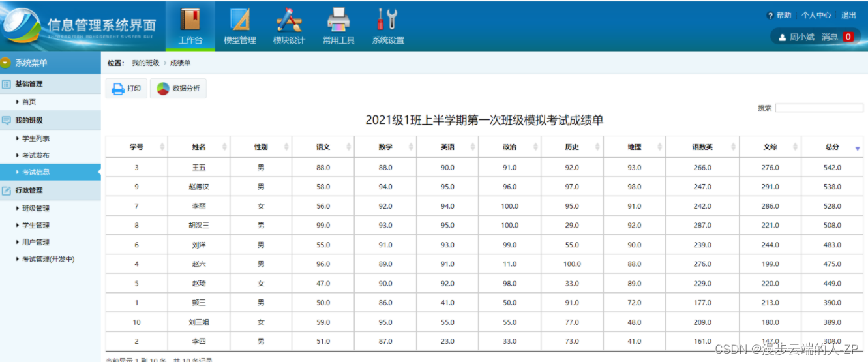This screenshot has height=362, width=868.
Task: Click the 数据分析 button
Action: tap(178, 89)
